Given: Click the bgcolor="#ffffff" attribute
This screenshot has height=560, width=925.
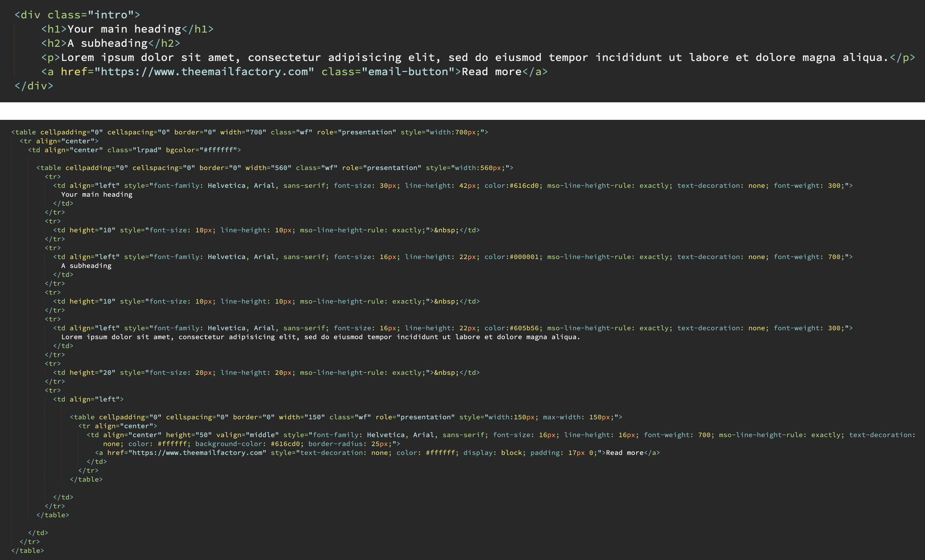Looking at the screenshot, I should [x=201, y=150].
